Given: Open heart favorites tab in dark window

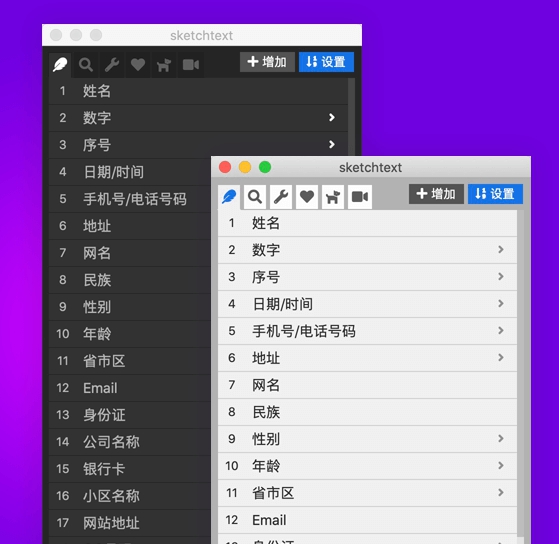Looking at the screenshot, I should tap(138, 65).
